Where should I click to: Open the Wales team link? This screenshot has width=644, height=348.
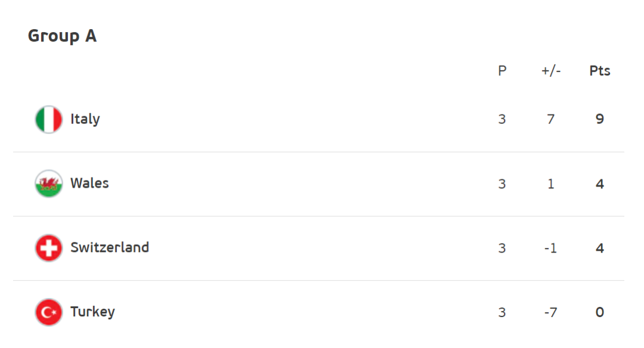pyautogui.click(x=89, y=183)
